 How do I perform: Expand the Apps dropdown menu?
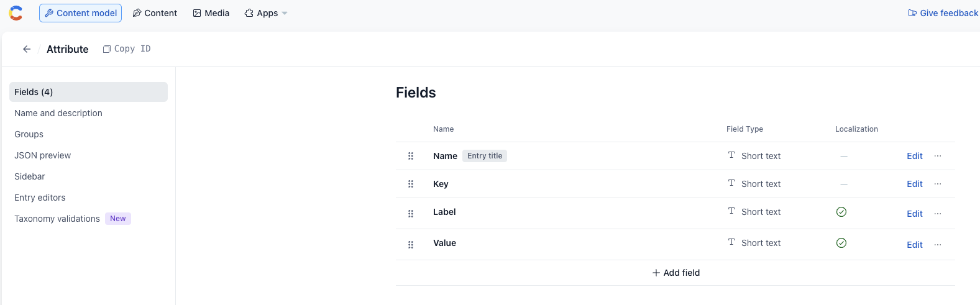[x=267, y=13]
